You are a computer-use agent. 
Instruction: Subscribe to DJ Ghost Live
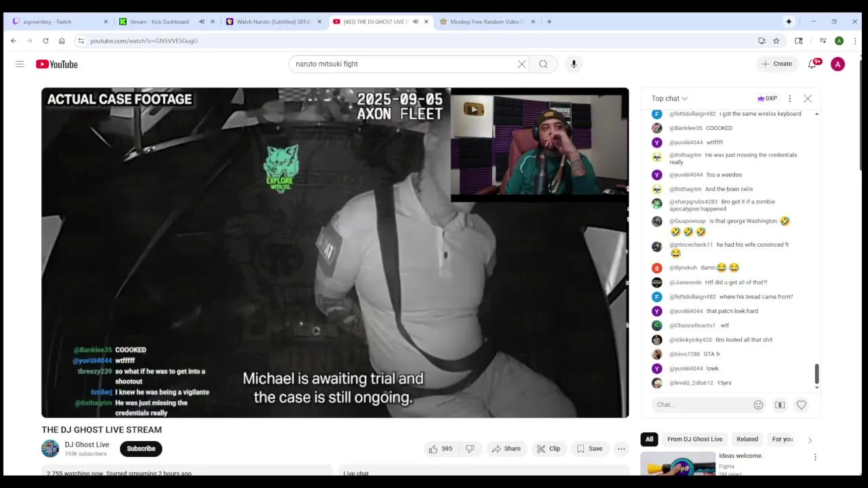(x=141, y=449)
